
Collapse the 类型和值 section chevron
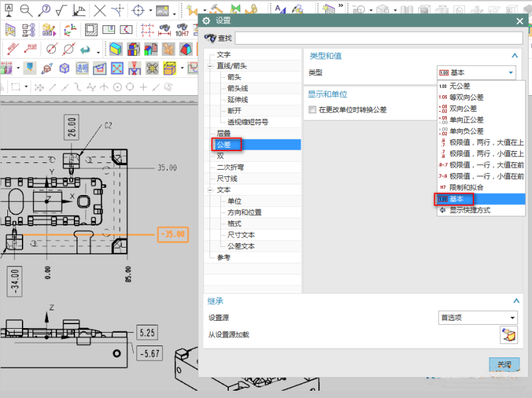pos(514,57)
